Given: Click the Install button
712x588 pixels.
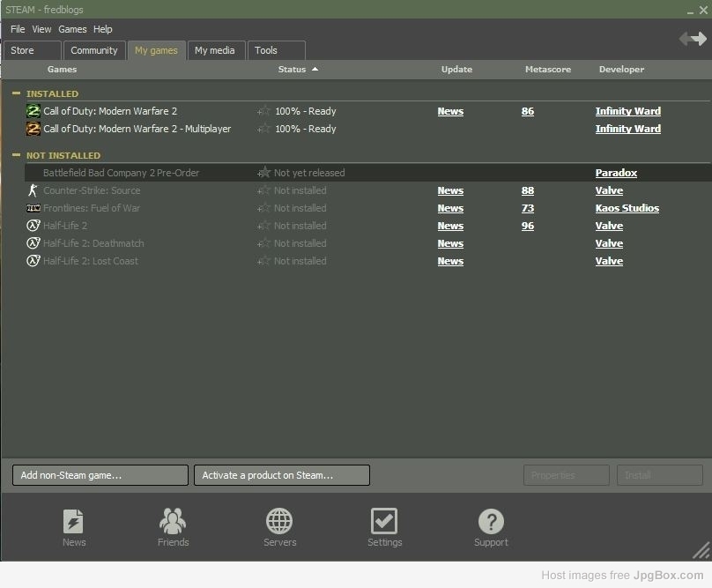Looking at the screenshot, I should tap(660, 475).
